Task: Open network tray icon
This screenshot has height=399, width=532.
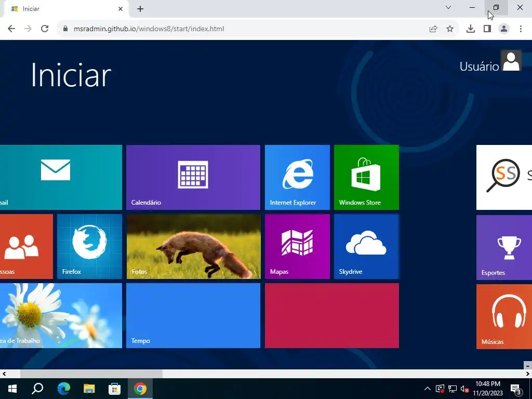Action: (453, 389)
